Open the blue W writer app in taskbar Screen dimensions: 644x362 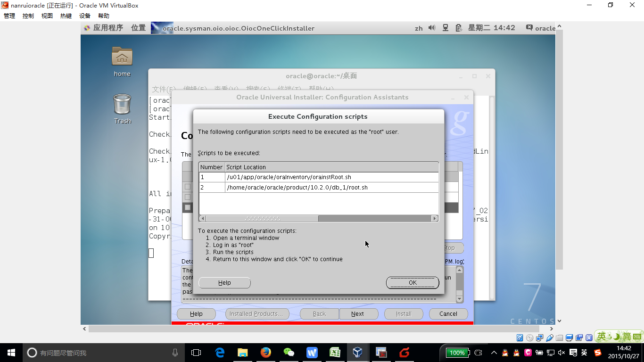click(x=312, y=353)
